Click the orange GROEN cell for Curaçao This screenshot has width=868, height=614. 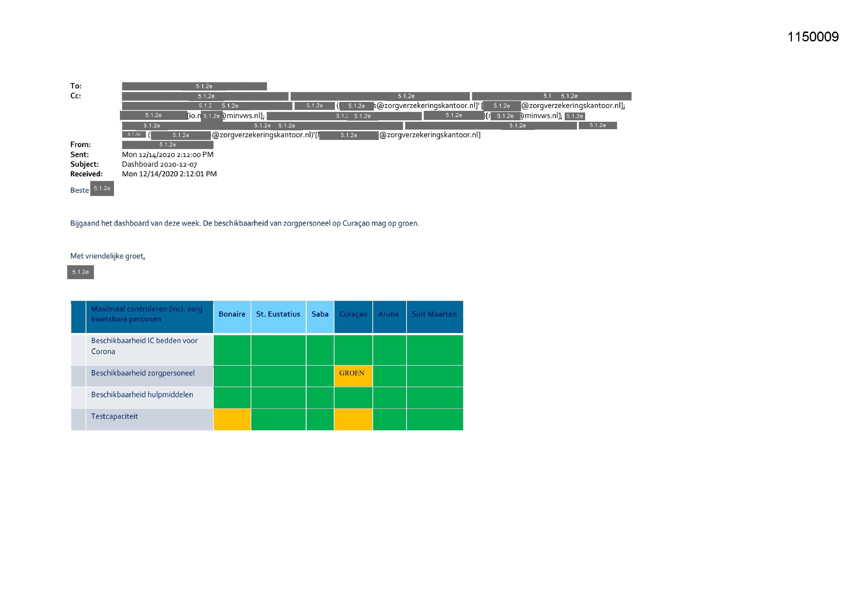pyautogui.click(x=353, y=376)
